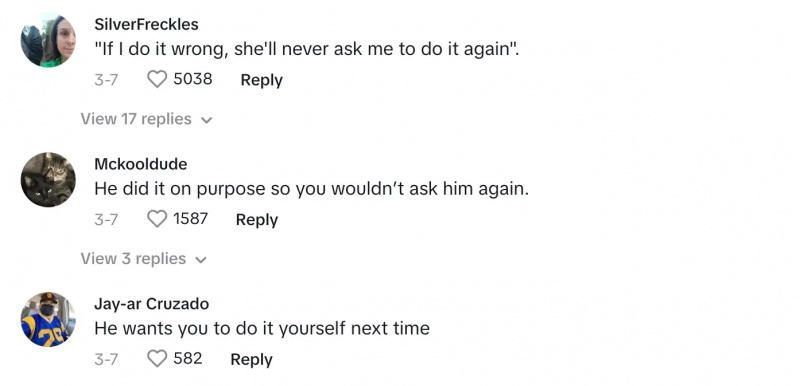Click the 1587 likes count
The image size is (800, 386).
[190, 219]
